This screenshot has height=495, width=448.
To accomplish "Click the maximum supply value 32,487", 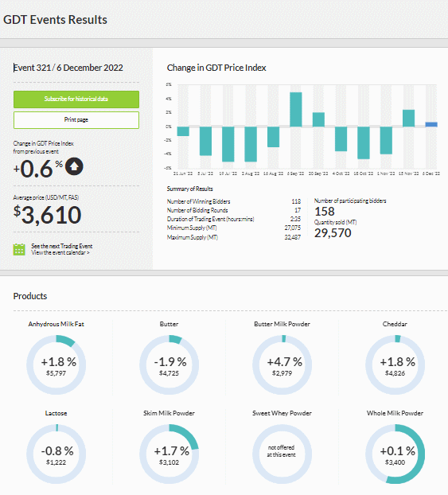I will point(293,237).
